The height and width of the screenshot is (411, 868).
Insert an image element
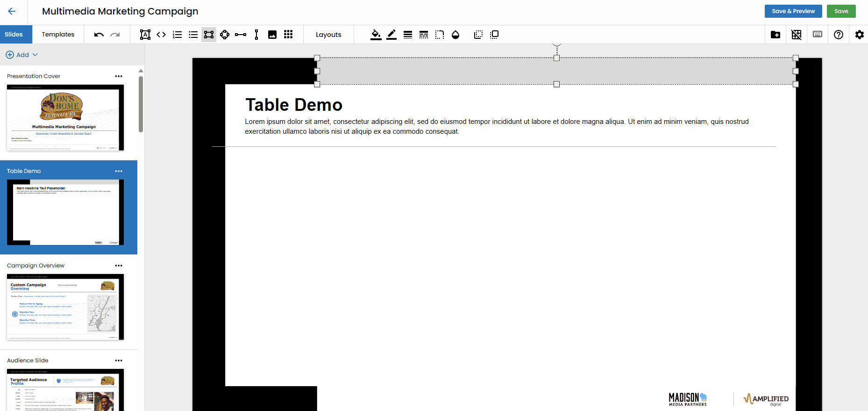tap(272, 35)
